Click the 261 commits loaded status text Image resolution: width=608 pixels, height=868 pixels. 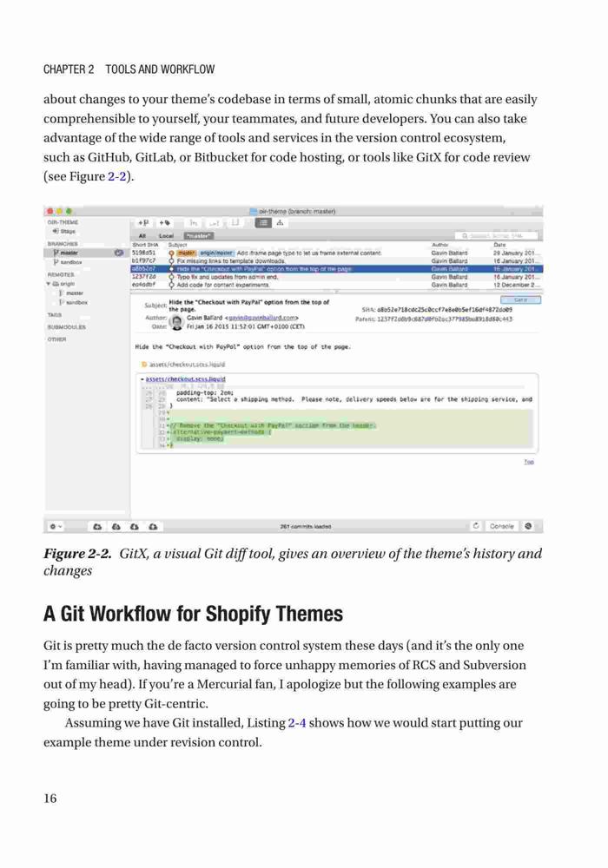(x=306, y=527)
